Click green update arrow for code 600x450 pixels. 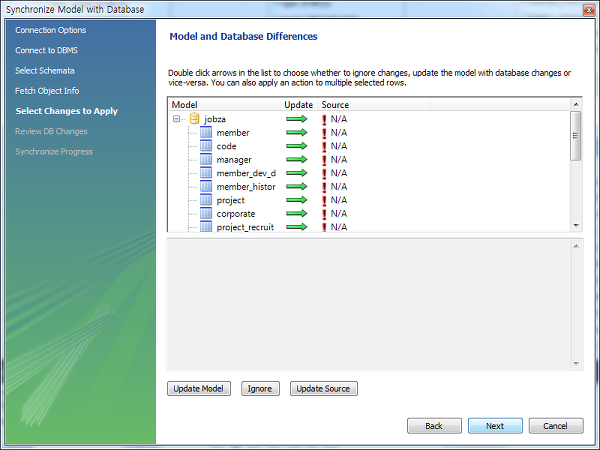tap(297, 146)
